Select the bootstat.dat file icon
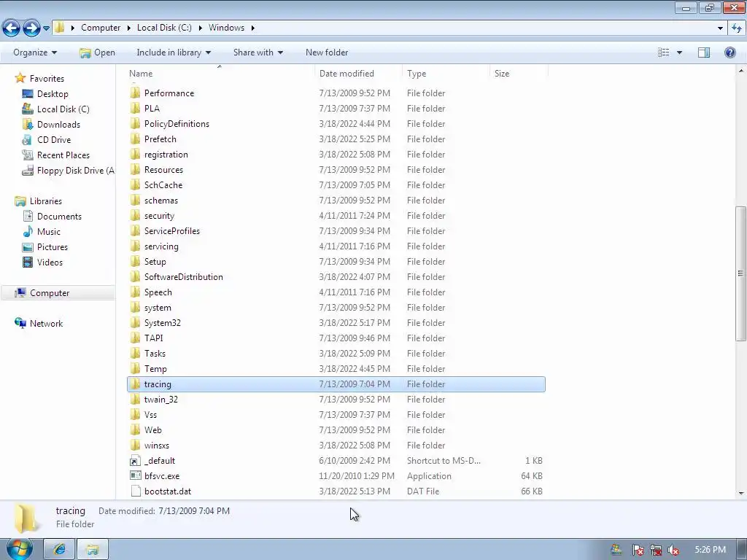747x560 pixels. pyautogui.click(x=135, y=491)
